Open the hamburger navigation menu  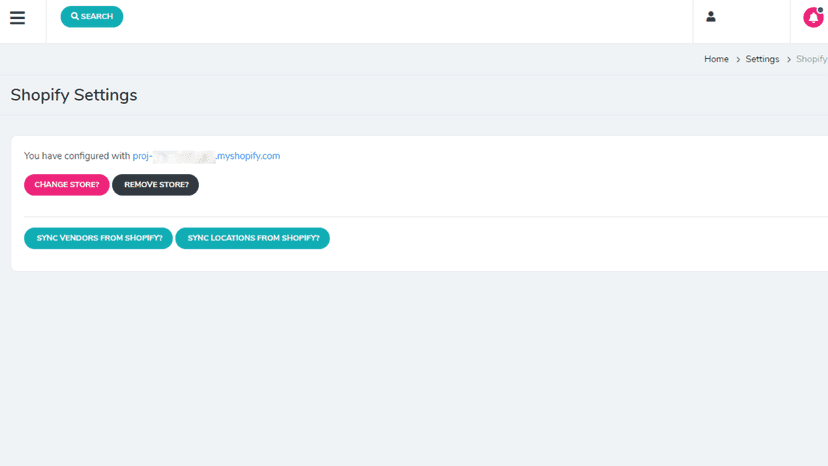tap(17, 17)
